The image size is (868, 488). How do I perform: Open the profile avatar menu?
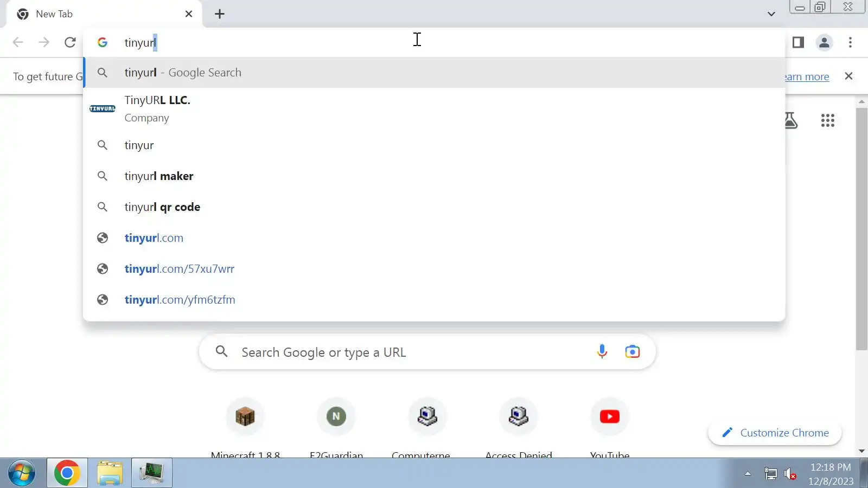click(x=825, y=42)
